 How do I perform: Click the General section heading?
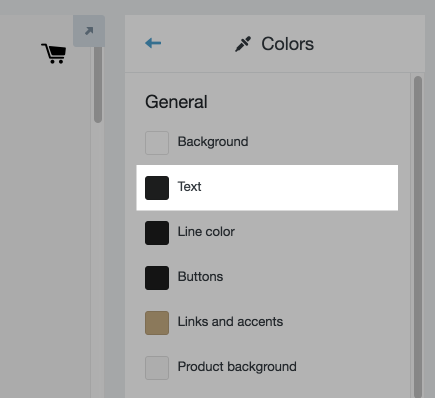click(176, 102)
